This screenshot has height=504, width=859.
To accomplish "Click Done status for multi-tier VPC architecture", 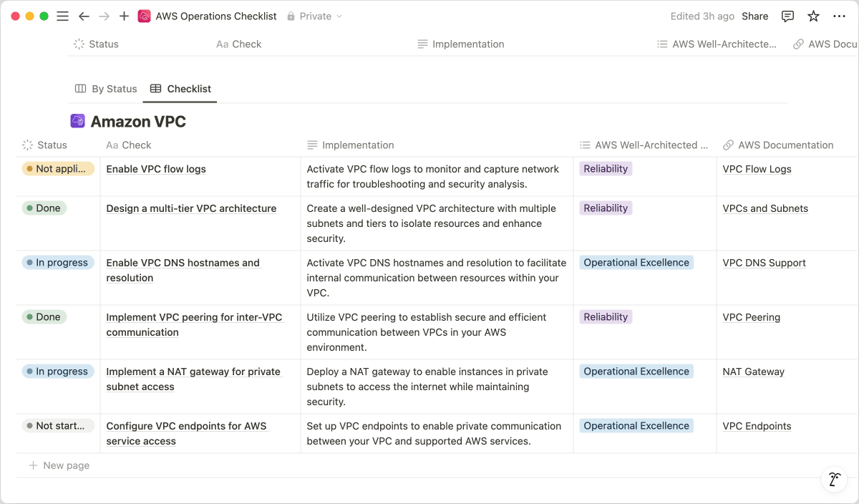I will pyautogui.click(x=44, y=208).
